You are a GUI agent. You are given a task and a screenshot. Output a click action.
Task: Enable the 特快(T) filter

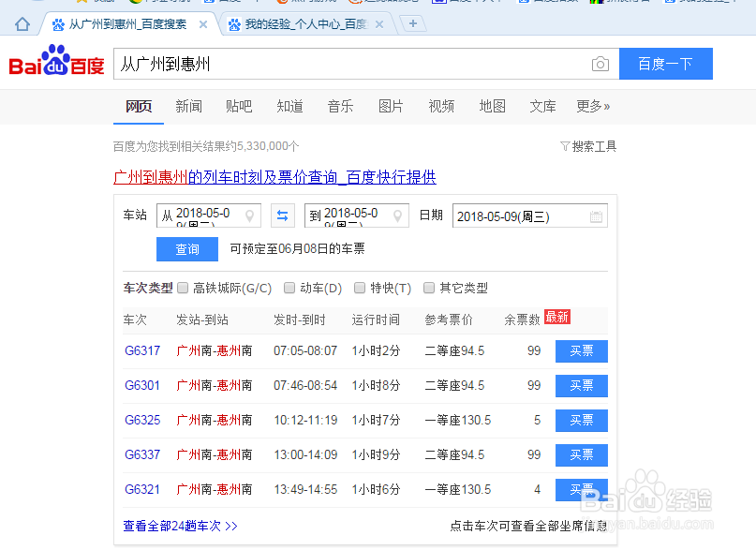click(360, 288)
